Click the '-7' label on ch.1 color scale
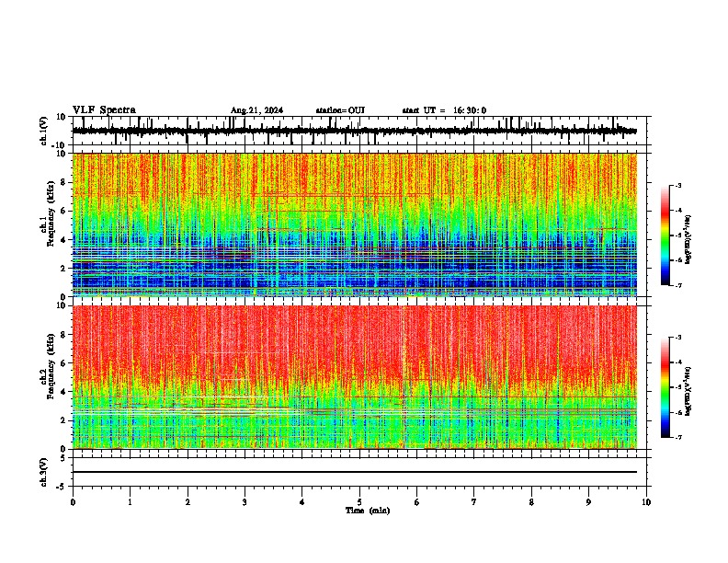 point(677,285)
